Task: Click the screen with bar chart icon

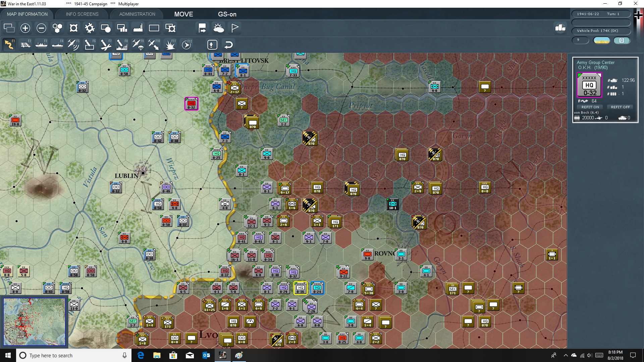Action: pyautogui.click(x=122, y=28)
